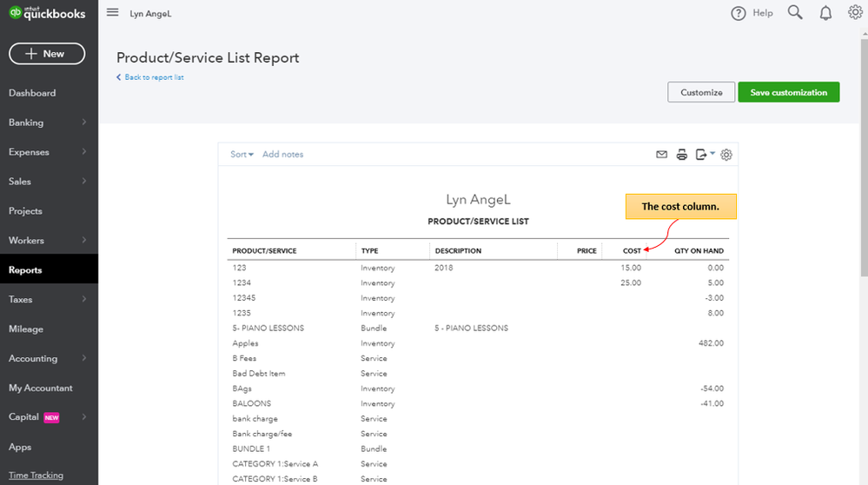
Task: Click the Apples product name
Action: coord(245,343)
